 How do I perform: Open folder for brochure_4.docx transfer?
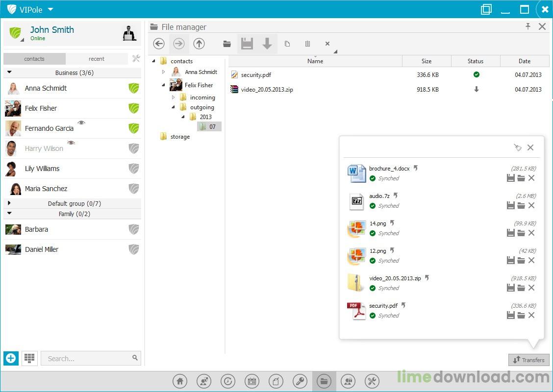coord(521,178)
